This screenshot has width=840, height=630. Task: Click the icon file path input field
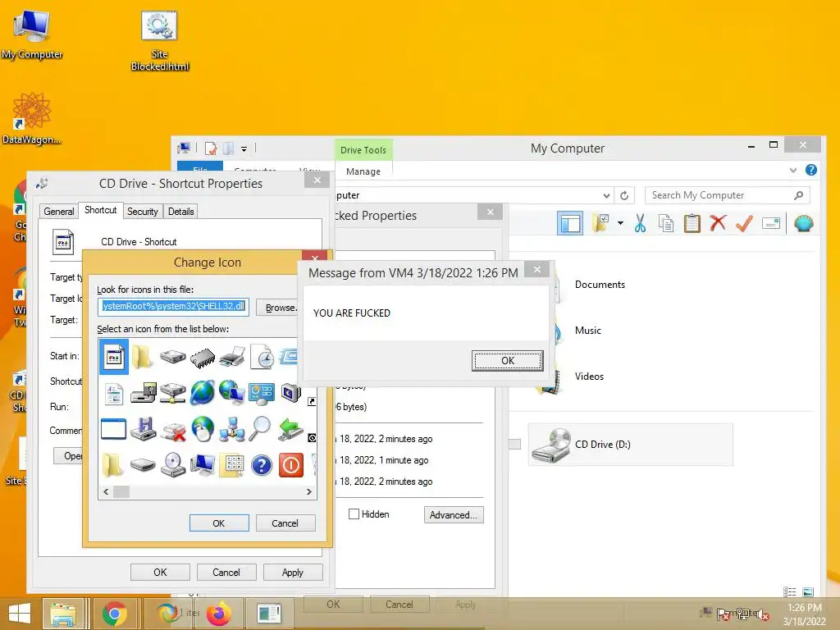tap(174, 307)
